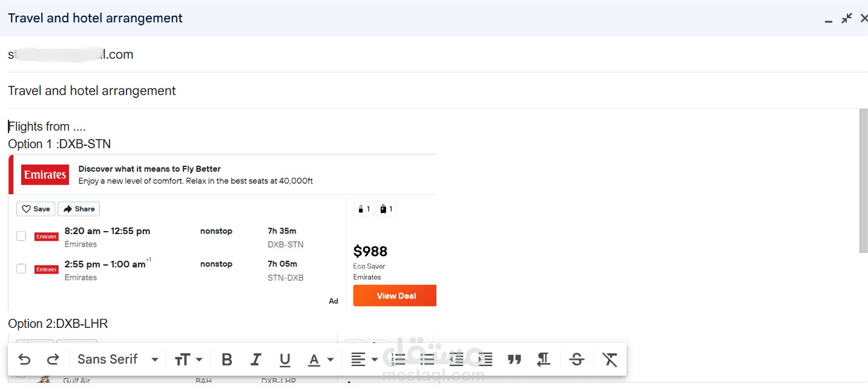Click the 'Emirates' label below the Eco Saver fare
Screen dimensions: 868x392
(x=367, y=277)
